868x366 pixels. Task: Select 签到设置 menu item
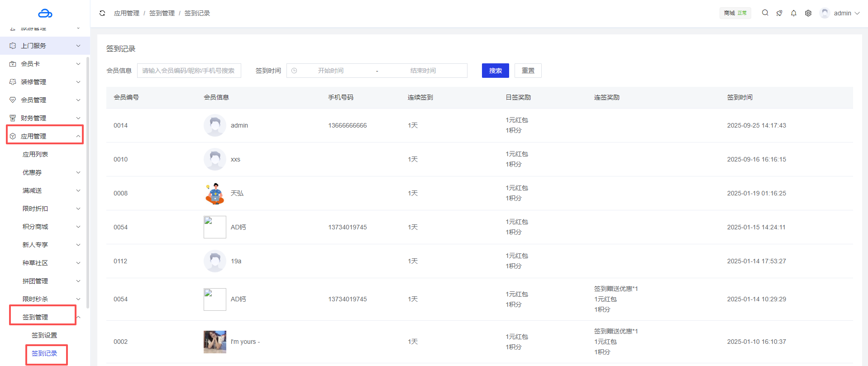(x=44, y=335)
